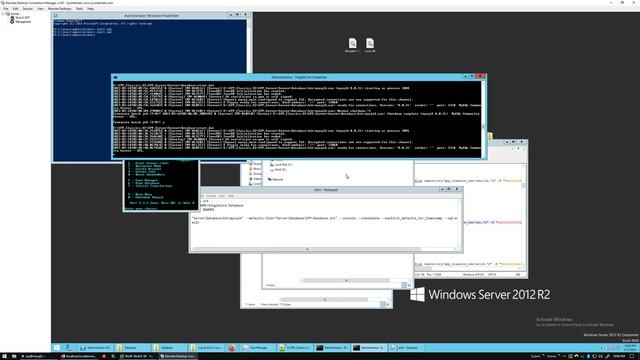Click the Notepad horizontal scrollbar
The height and width of the screenshot is (360, 640).
[x=324, y=249]
